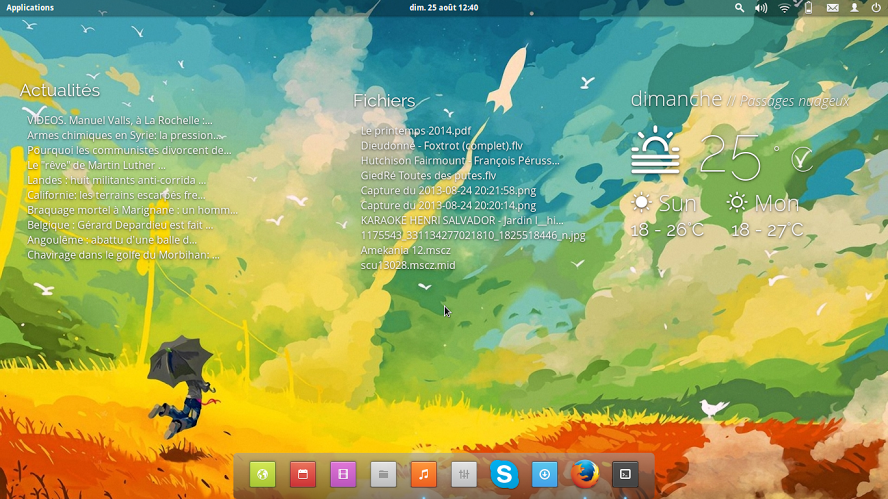Launch the red calendar dock icon
The image size is (888, 499).
303,474
